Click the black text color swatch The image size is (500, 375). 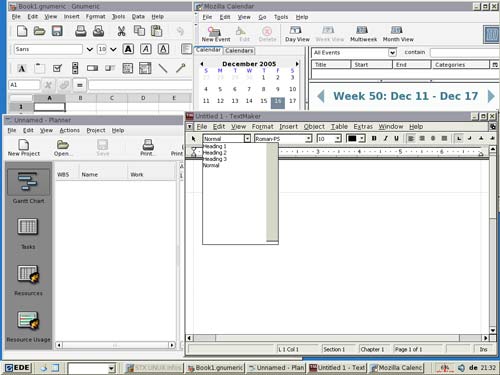(x=352, y=138)
